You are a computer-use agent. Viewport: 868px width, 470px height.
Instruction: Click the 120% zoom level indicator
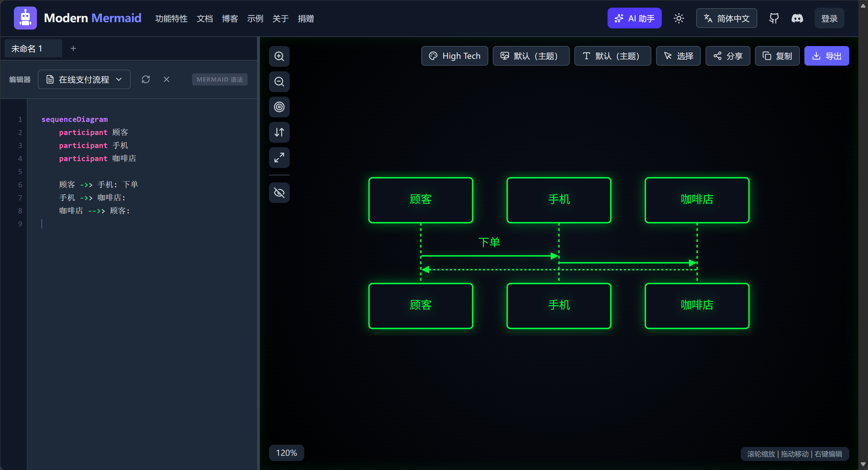286,453
